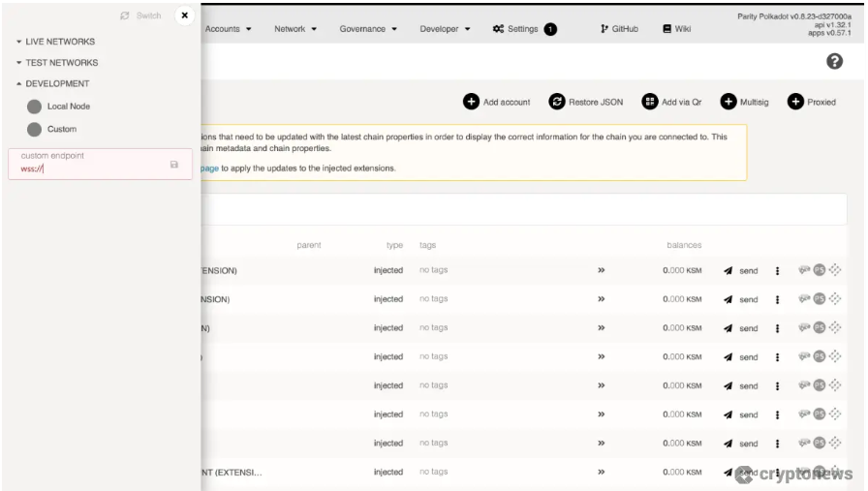Click PS explorer icon in second row
Image resolution: width=868 pixels, height=491 pixels.
820,298
